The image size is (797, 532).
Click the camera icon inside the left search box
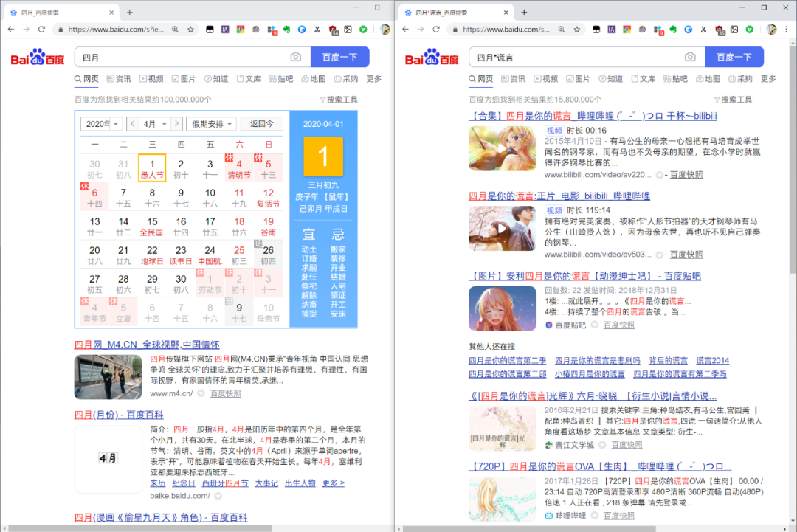pos(295,57)
